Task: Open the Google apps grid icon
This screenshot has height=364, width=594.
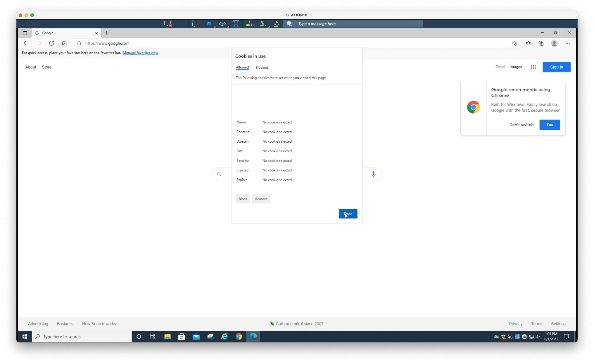Action: (533, 67)
